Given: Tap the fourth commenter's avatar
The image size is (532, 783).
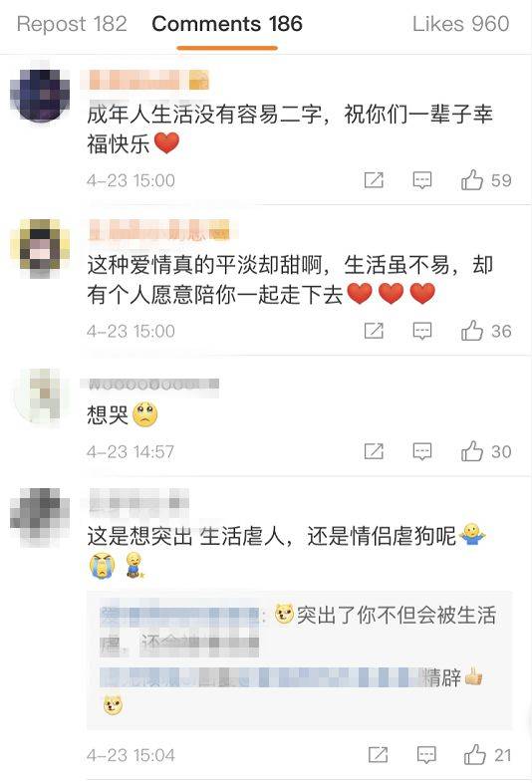Looking at the screenshot, I should [40, 517].
